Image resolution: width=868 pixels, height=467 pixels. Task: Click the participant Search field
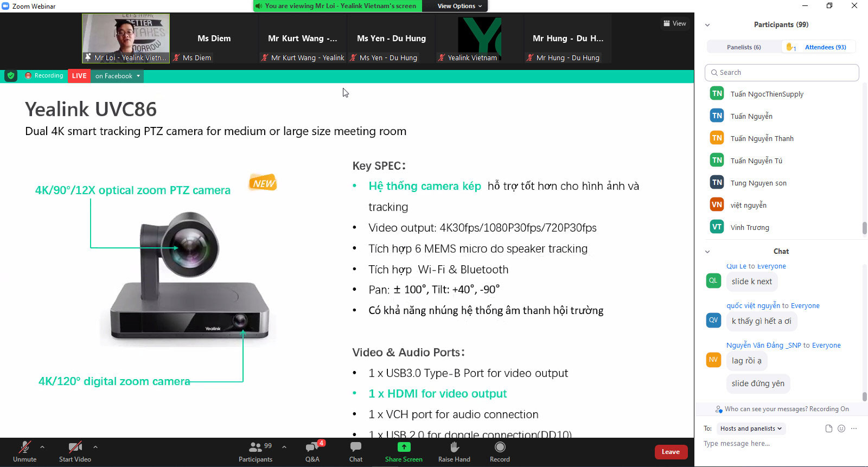tap(782, 73)
